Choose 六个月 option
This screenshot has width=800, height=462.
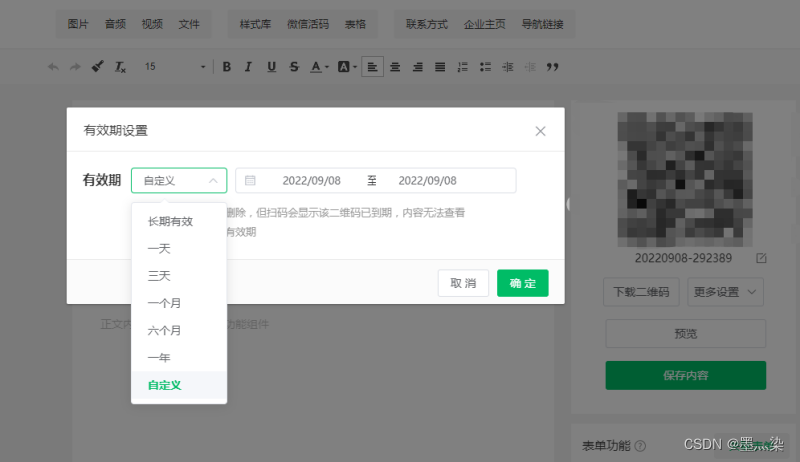(x=179, y=330)
